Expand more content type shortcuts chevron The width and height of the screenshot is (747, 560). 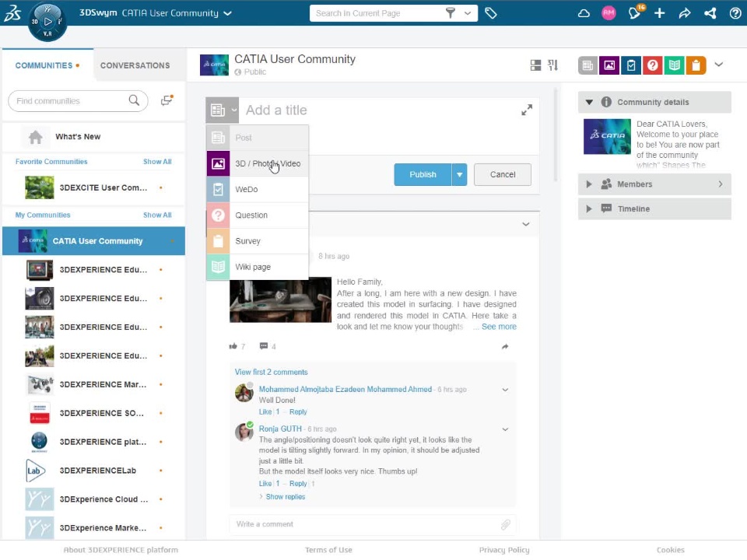click(719, 65)
